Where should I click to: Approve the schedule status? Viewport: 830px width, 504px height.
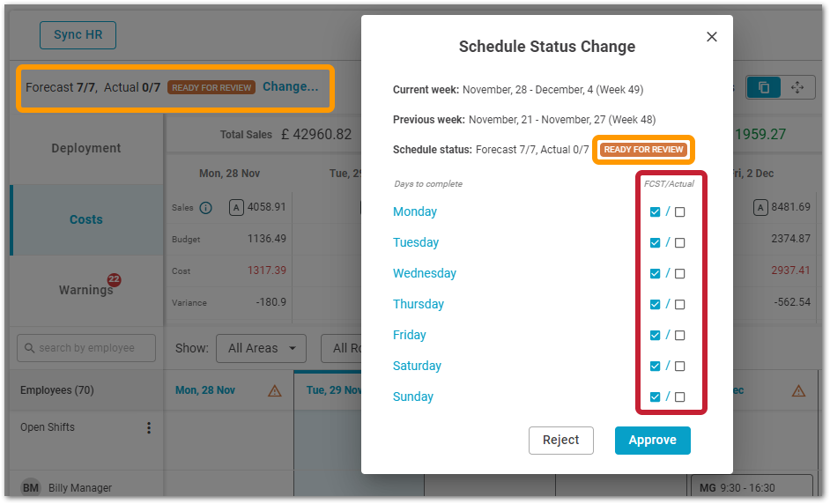click(x=652, y=441)
